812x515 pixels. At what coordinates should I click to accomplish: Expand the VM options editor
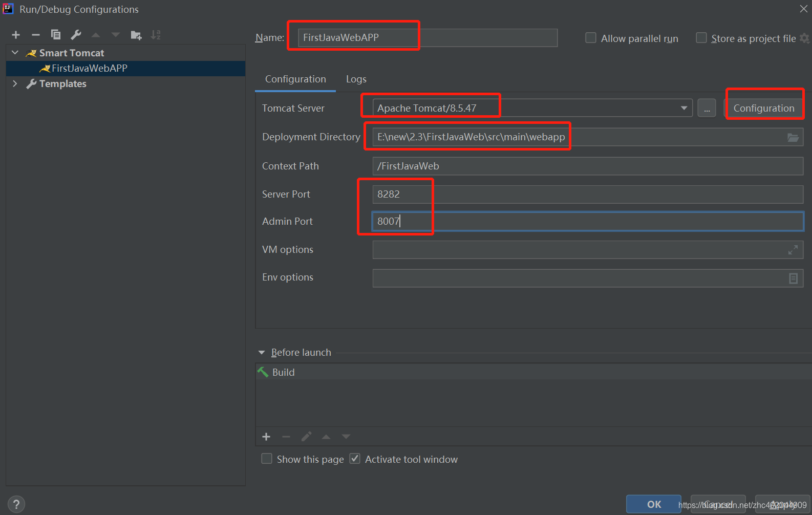point(793,250)
